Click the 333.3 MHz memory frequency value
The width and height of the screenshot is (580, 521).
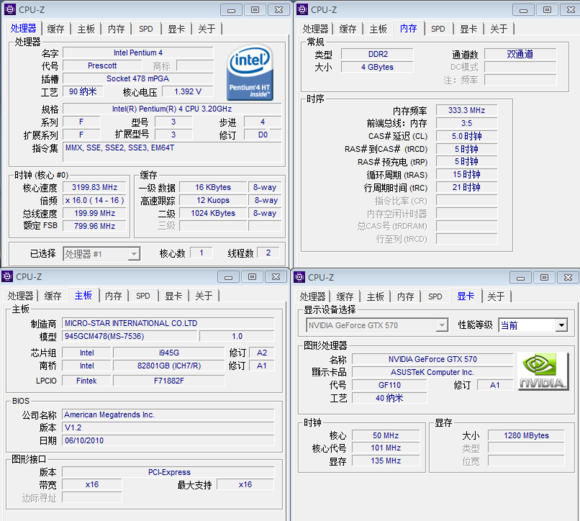(x=466, y=110)
